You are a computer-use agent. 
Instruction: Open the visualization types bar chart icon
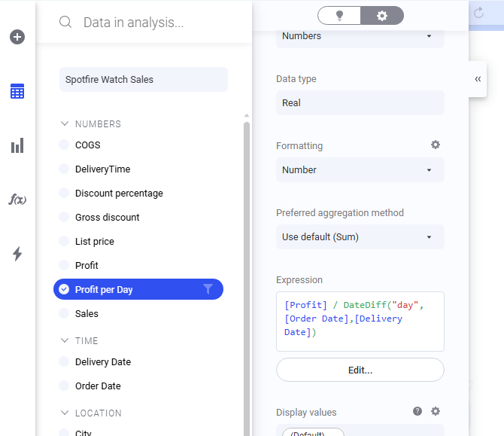[x=17, y=145]
